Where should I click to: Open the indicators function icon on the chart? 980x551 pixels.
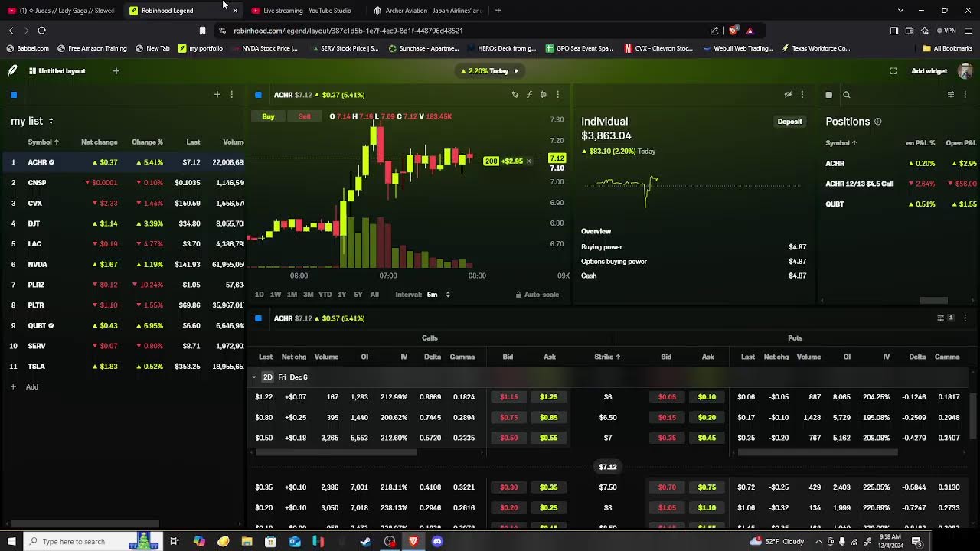529,95
